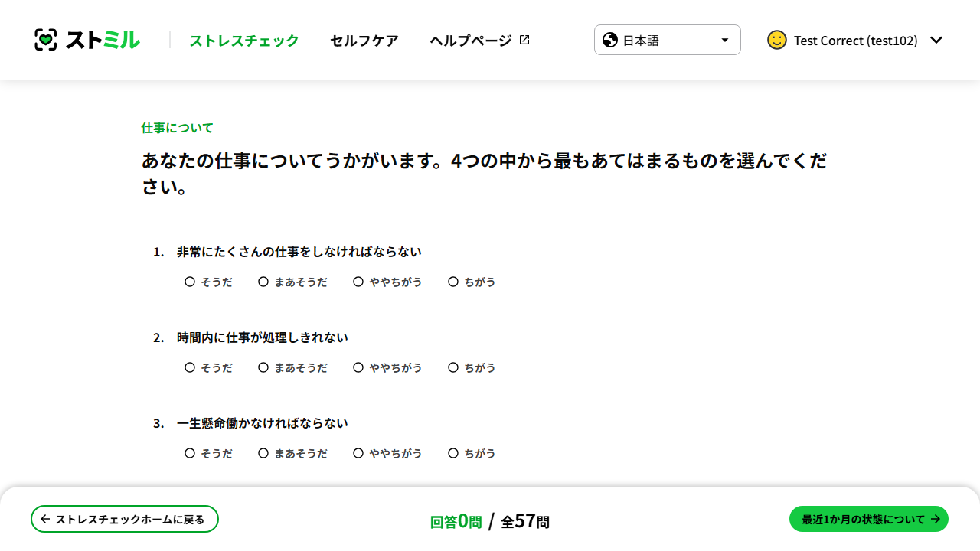The width and height of the screenshot is (980, 551).
Task: Select まあそうだ for question 2
Action: (x=263, y=367)
